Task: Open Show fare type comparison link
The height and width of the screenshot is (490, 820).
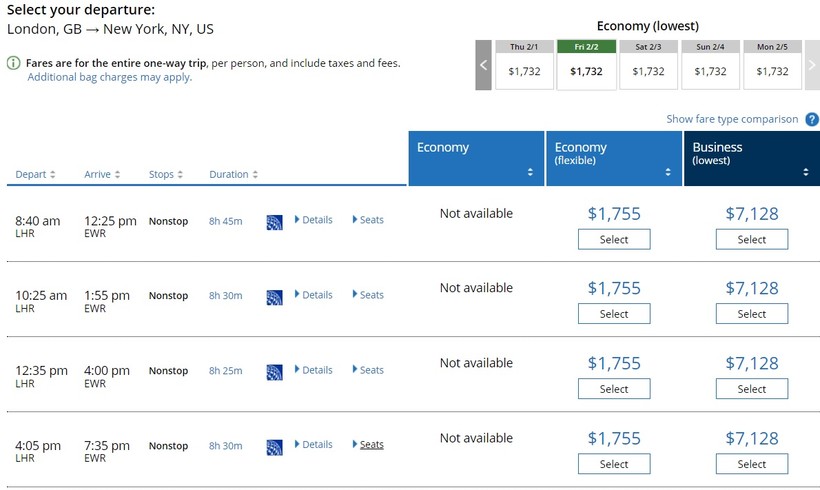Action: tap(732, 120)
